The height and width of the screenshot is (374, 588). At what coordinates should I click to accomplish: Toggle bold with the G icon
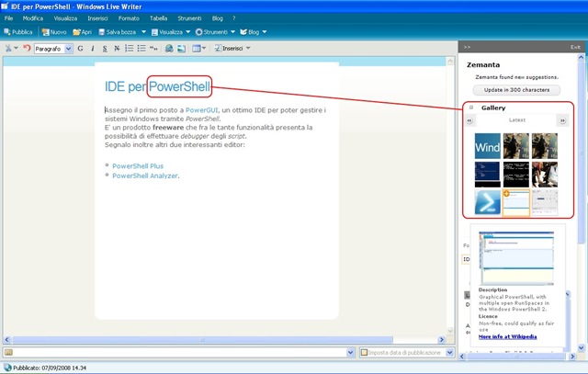click(80, 49)
